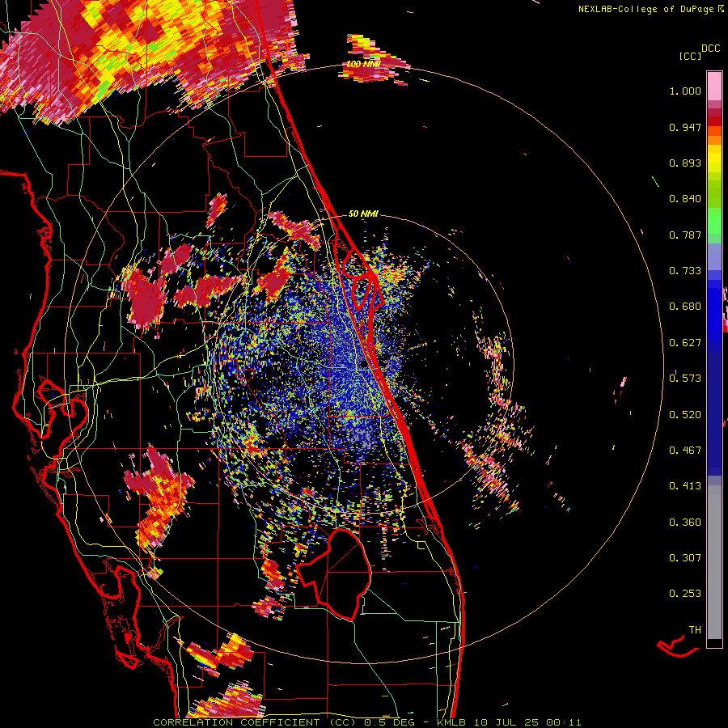Select the 0.733 scale value

coord(685,271)
